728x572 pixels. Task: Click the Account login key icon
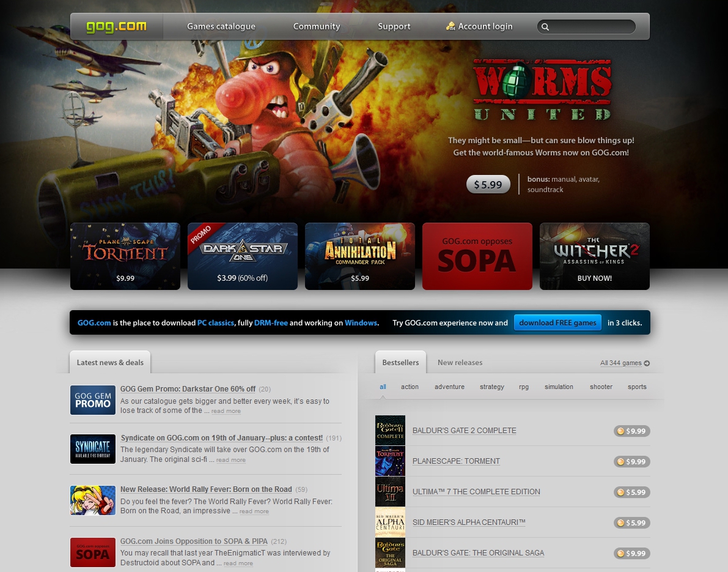tap(451, 26)
